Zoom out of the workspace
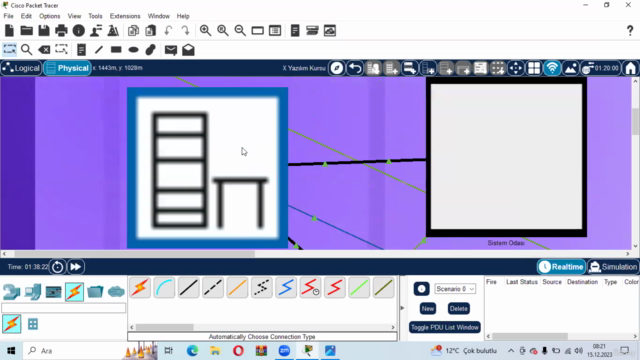Viewport: 640px width, 360px height. pyautogui.click(x=240, y=31)
